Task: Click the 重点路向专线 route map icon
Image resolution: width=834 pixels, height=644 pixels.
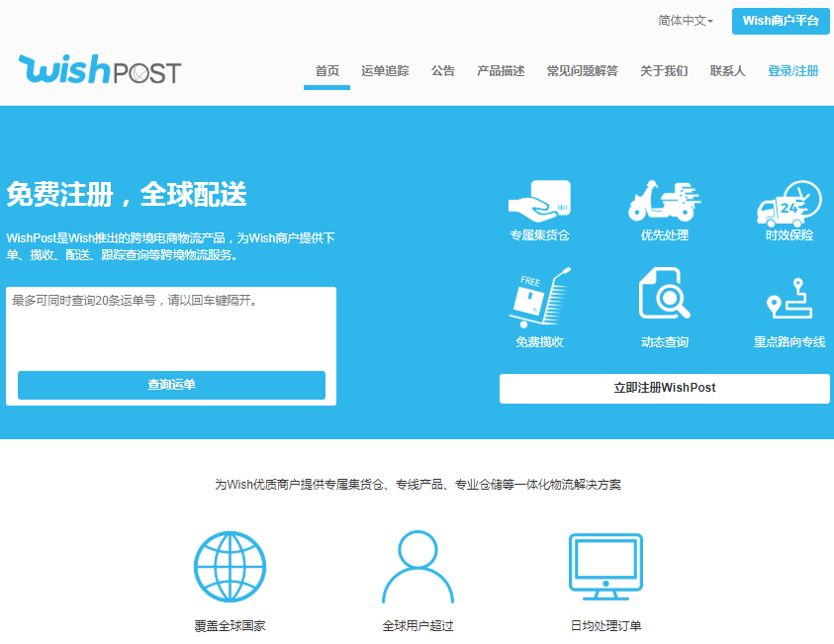Action: tap(789, 298)
